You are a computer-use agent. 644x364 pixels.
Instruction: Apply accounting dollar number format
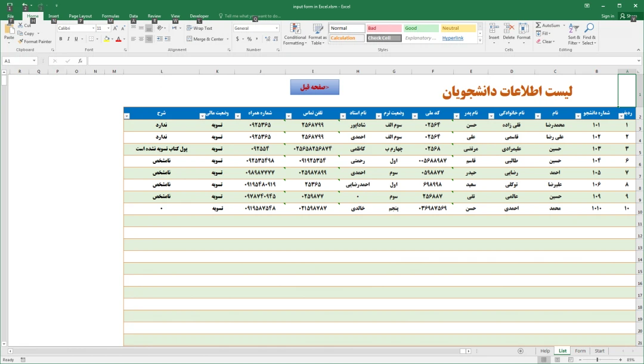pyautogui.click(x=237, y=39)
